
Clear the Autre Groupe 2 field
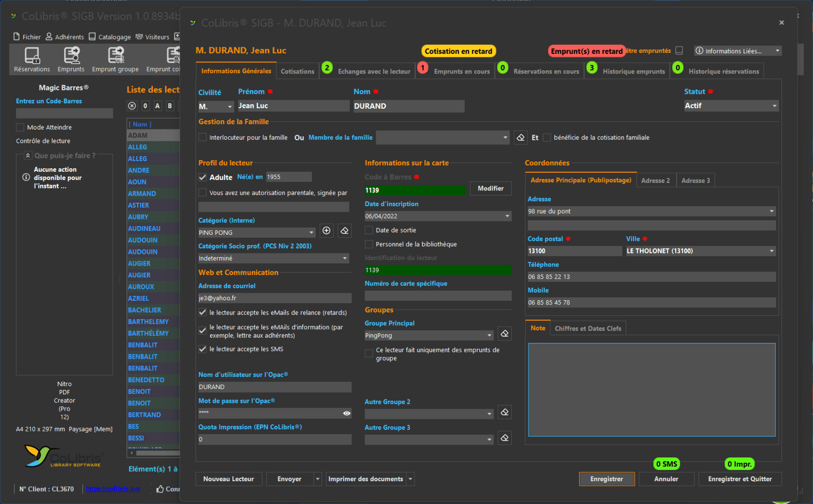[505, 412]
